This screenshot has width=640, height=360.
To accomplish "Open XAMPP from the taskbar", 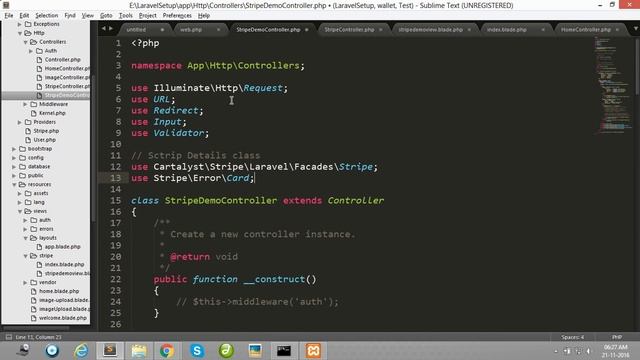I will [313, 351].
